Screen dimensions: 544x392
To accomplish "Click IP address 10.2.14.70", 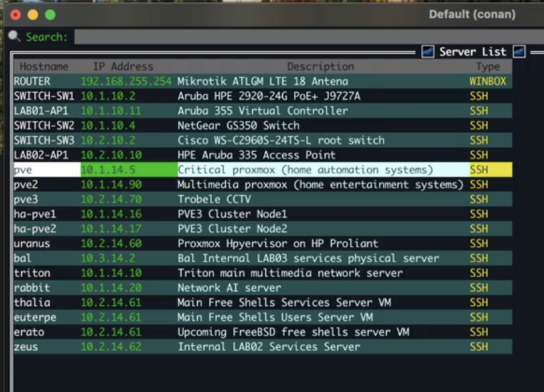I will (x=112, y=199).
